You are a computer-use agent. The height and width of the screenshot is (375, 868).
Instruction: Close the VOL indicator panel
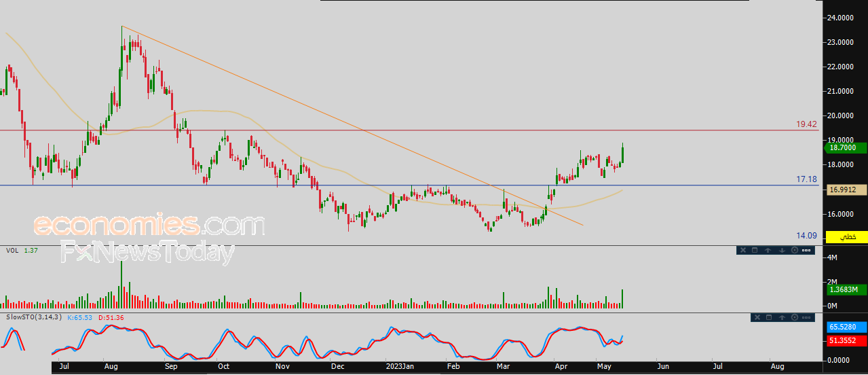(742, 251)
